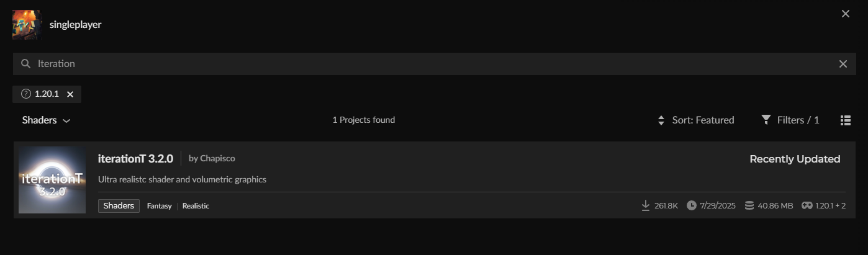Open the Filters / 1 panel
This screenshot has height=255, width=868.
coord(797,120)
